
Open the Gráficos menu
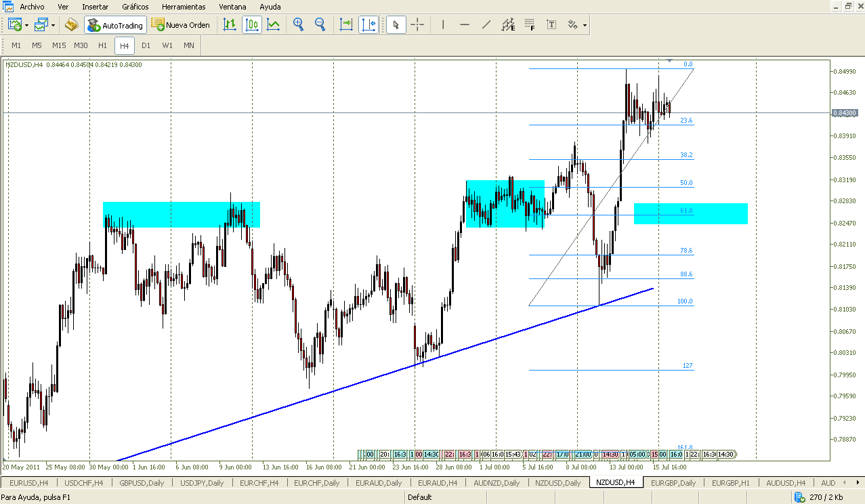click(136, 6)
